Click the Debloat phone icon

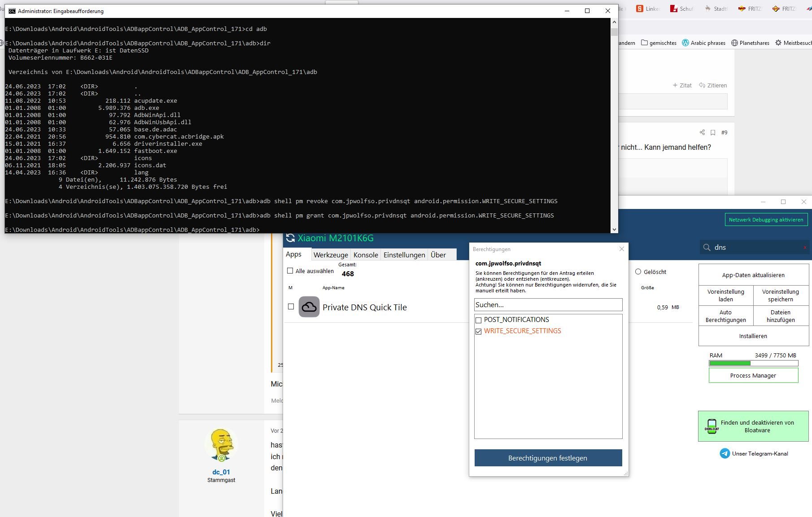[712, 426]
